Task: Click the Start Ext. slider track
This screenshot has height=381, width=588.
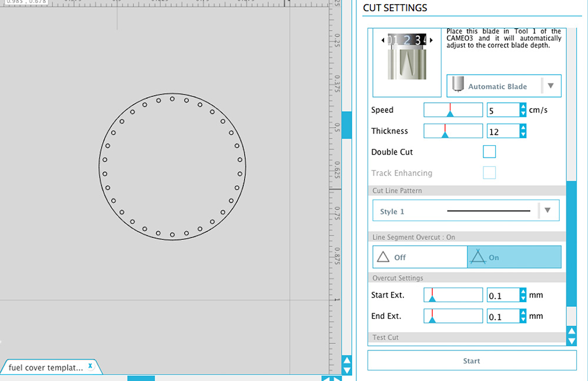Action: point(453,295)
